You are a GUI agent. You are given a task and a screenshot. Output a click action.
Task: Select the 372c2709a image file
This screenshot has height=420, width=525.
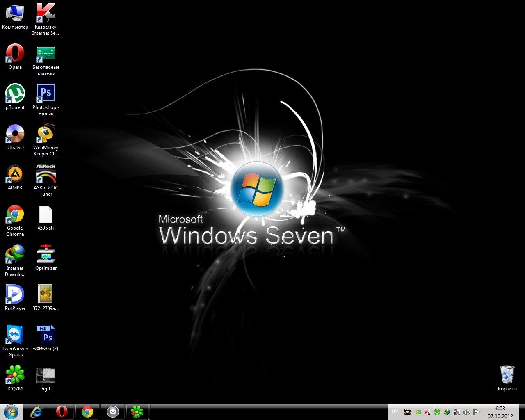(46, 298)
